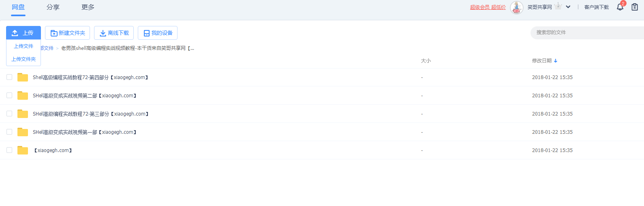This screenshot has width=644, height=206.
Task: Tick checkbox for Shell高级编程实战教程72-第四部分
Action: (x=9, y=77)
